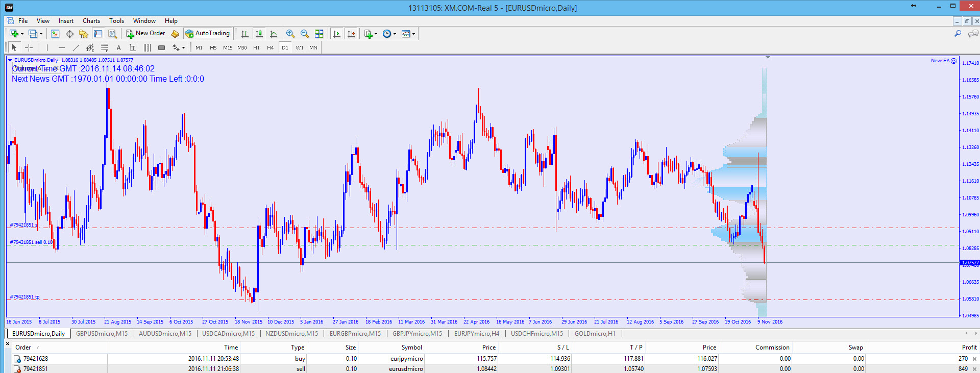Image resolution: width=980 pixels, height=373 pixels.
Task: Click the Periods clock icon
Action: 387,34
